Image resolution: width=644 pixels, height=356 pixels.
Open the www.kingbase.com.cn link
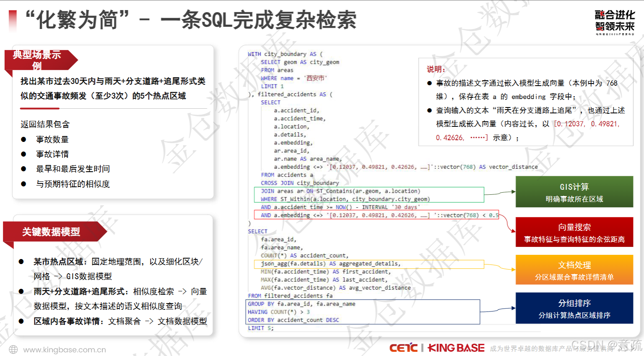(65, 350)
